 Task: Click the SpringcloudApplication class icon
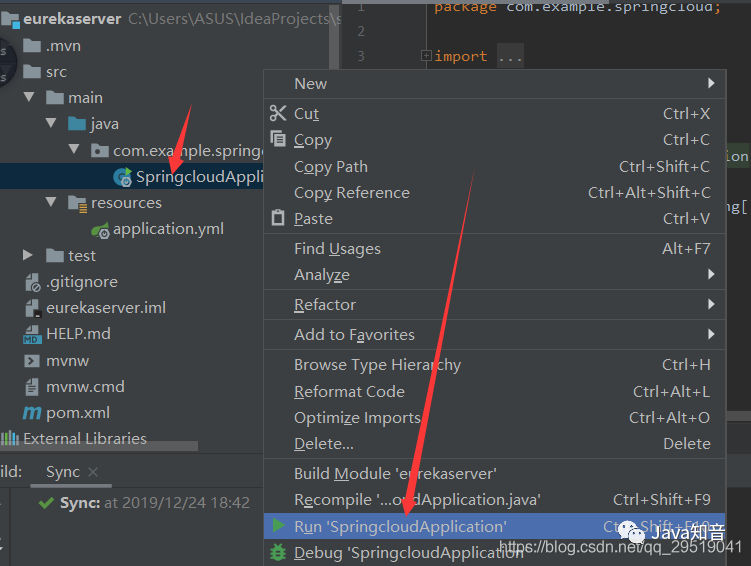click(123, 177)
